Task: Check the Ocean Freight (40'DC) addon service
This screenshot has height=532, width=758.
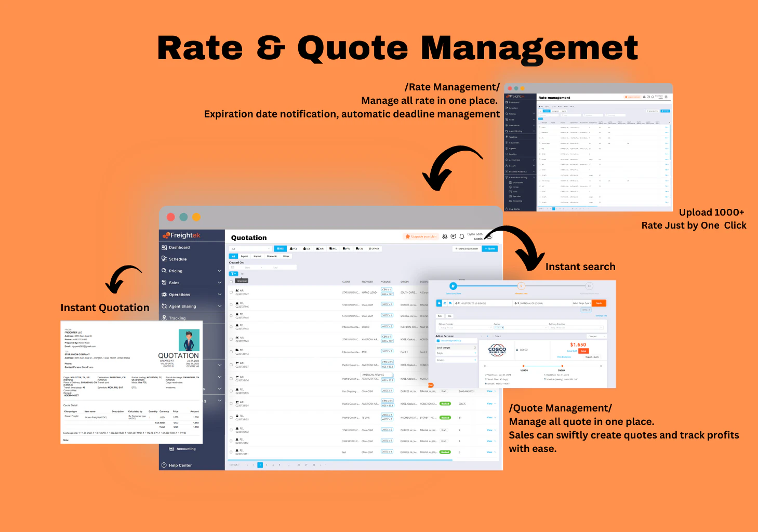Action: (438, 341)
